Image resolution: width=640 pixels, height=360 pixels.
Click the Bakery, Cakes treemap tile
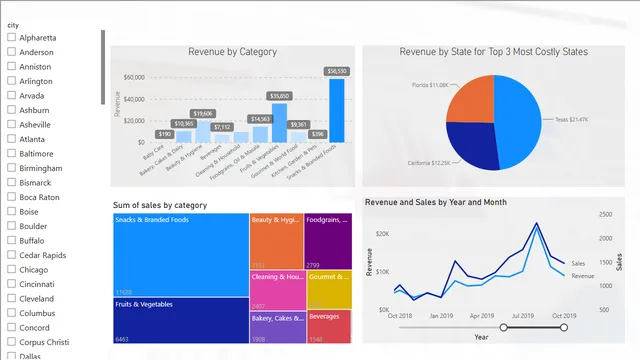[x=278, y=327]
